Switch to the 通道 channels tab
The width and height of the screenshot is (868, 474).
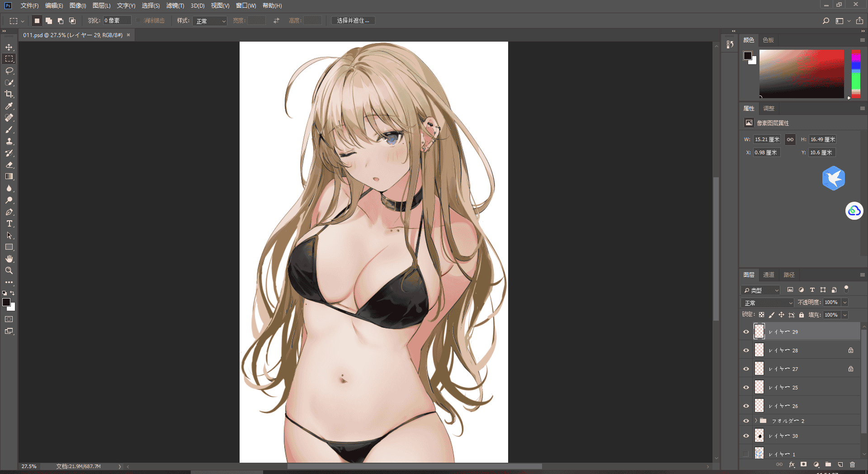coord(769,275)
